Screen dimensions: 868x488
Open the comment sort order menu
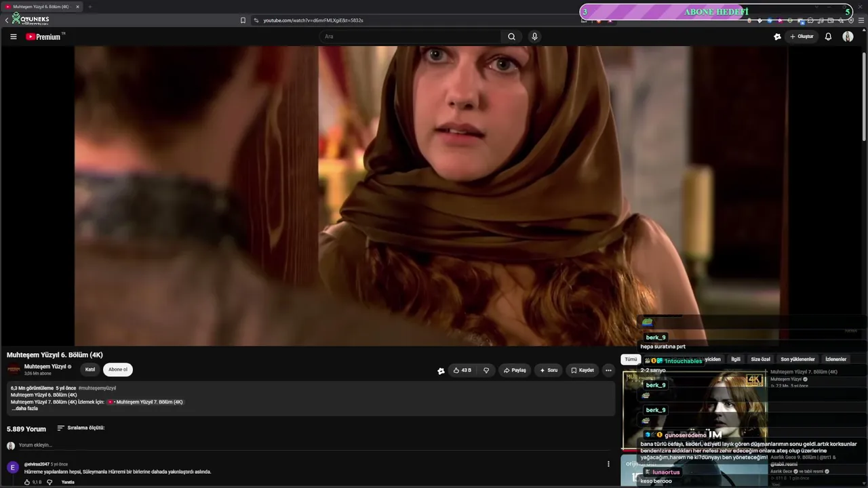pyautogui.click(x=81, y=428)
